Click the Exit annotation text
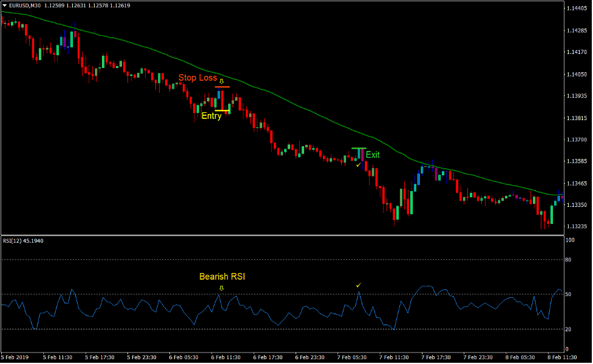 click(x=373, y=155)
